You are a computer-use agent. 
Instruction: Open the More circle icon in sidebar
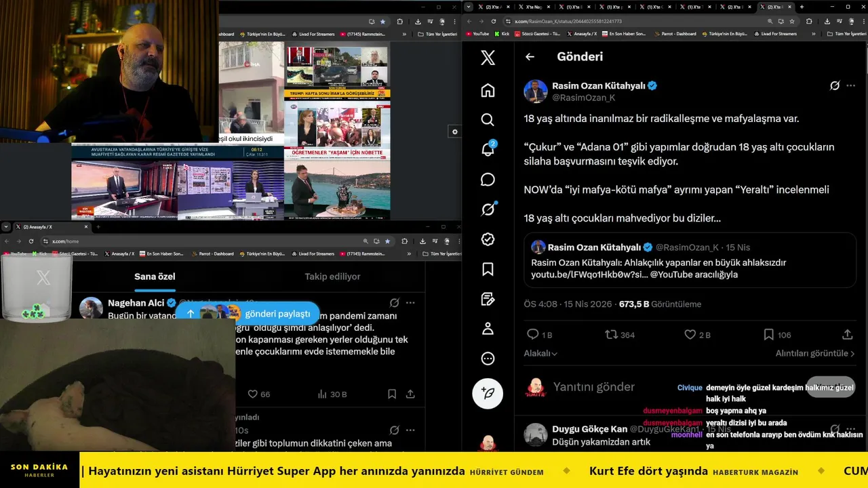pyautogui.click(x=488, y=359)
